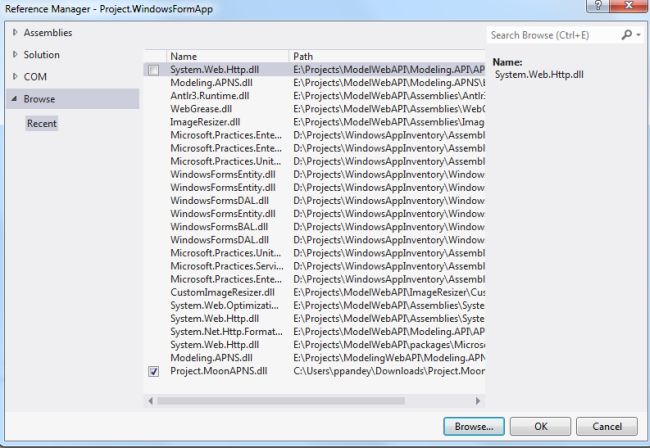Select the System.Web.Optimizati... row

coord(314,305)
